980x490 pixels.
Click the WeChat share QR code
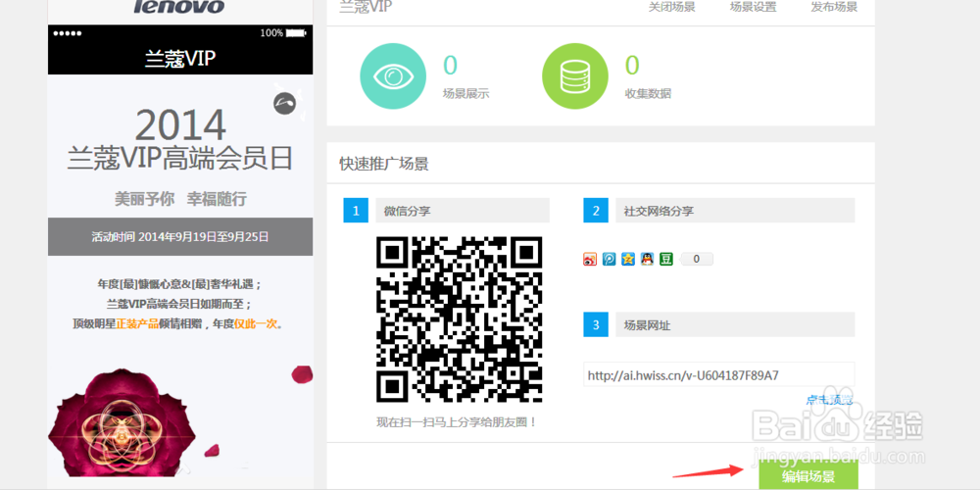(459, 319)
